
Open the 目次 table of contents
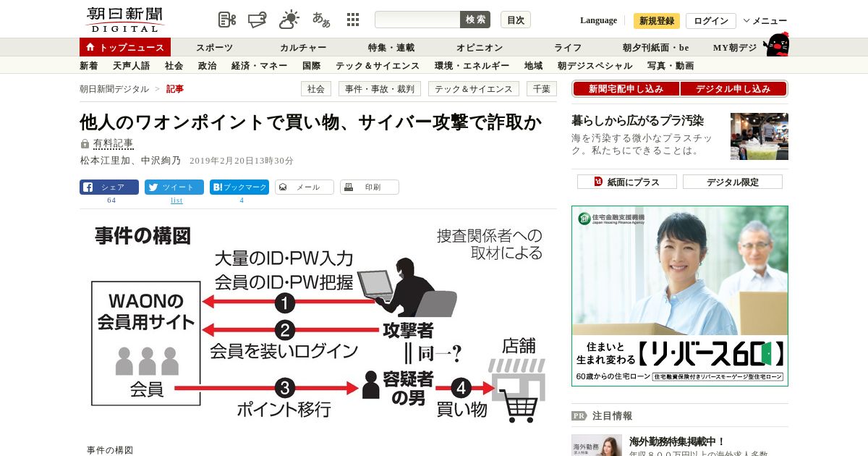[x=516, y=20]
